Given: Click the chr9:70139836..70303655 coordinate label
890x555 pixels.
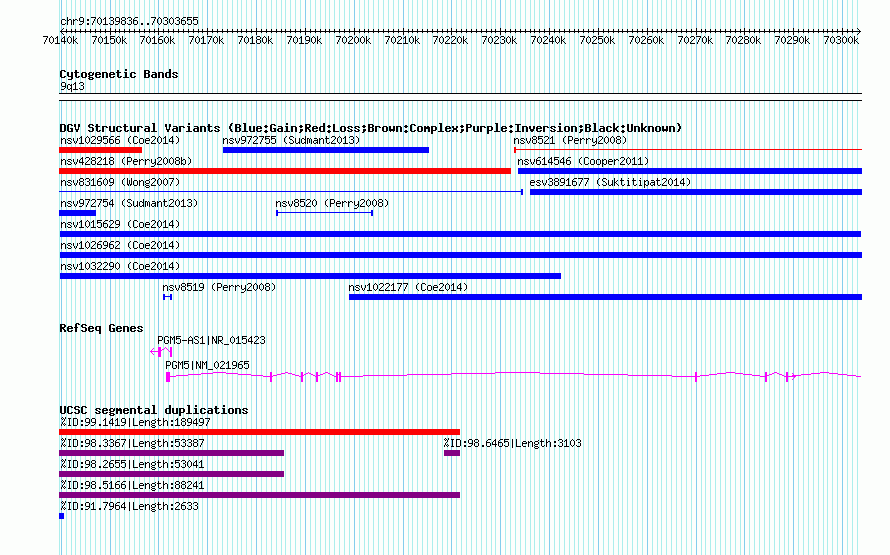Looking at the screenshot, I should [x=129, y=21].
